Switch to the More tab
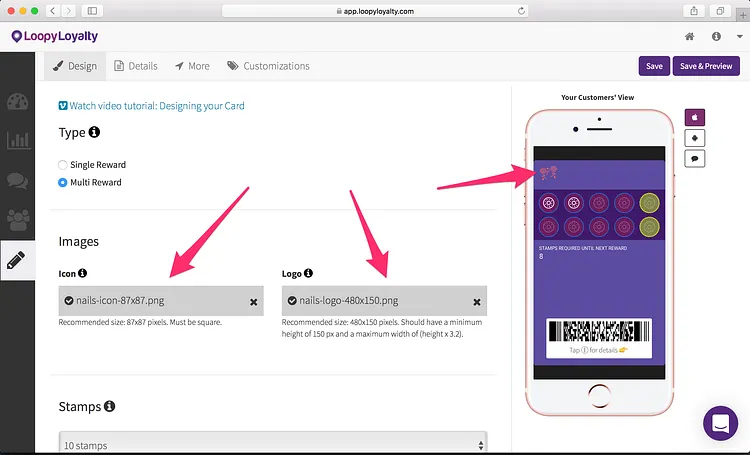 (192, 66)
